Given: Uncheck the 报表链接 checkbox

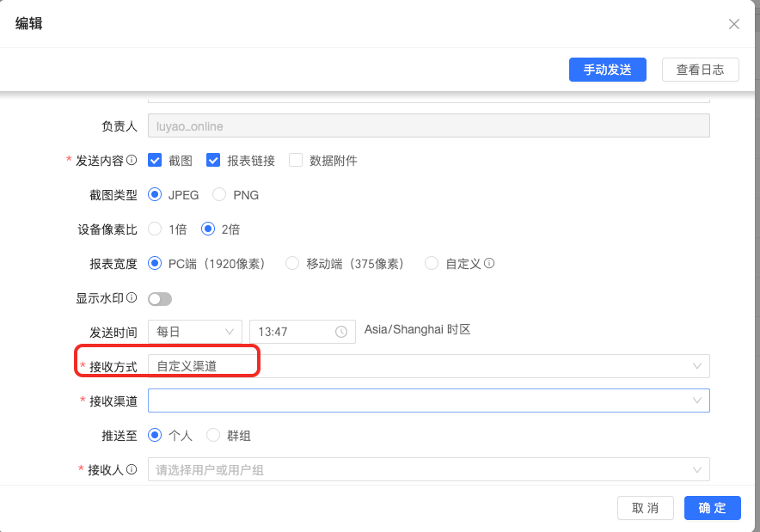Looking at the screenshot, I should click(214, 161).
